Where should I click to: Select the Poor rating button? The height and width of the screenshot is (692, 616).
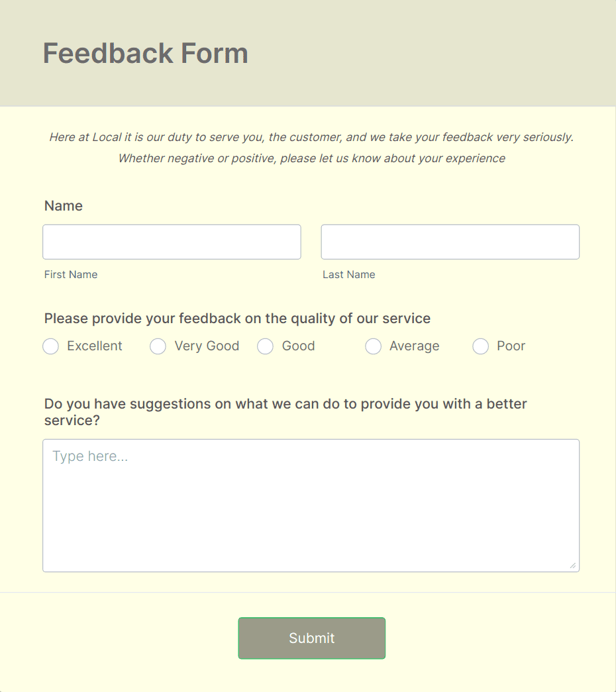pos(480,346)
